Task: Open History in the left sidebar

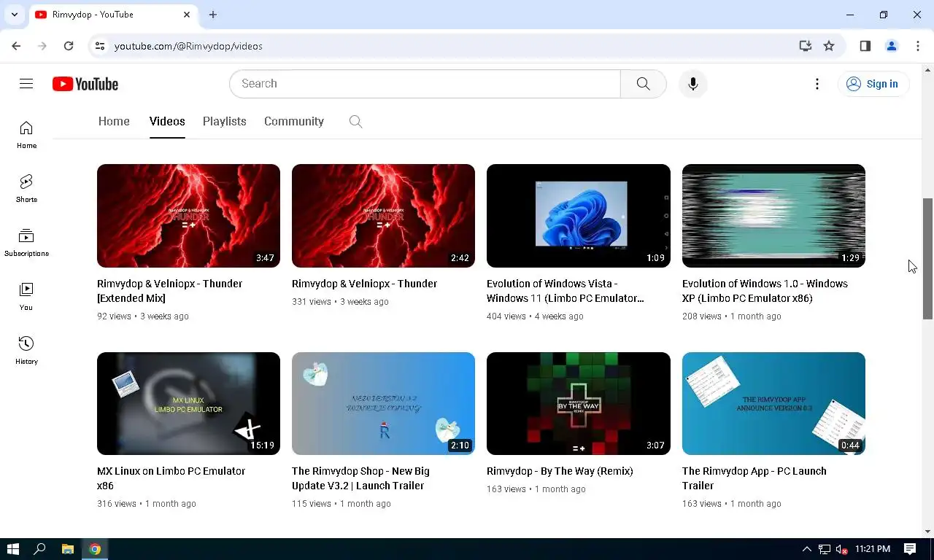Action: (x=26, y=351)
